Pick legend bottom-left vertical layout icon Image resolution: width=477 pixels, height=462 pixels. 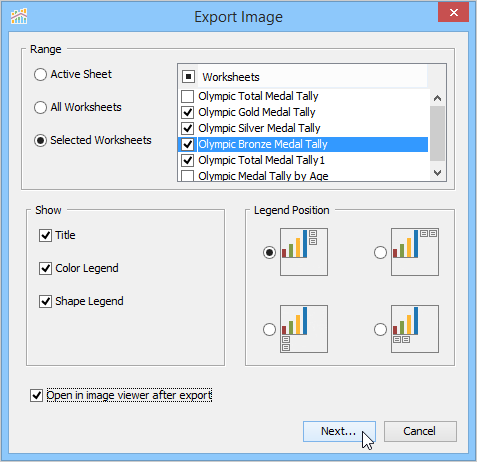304,329
